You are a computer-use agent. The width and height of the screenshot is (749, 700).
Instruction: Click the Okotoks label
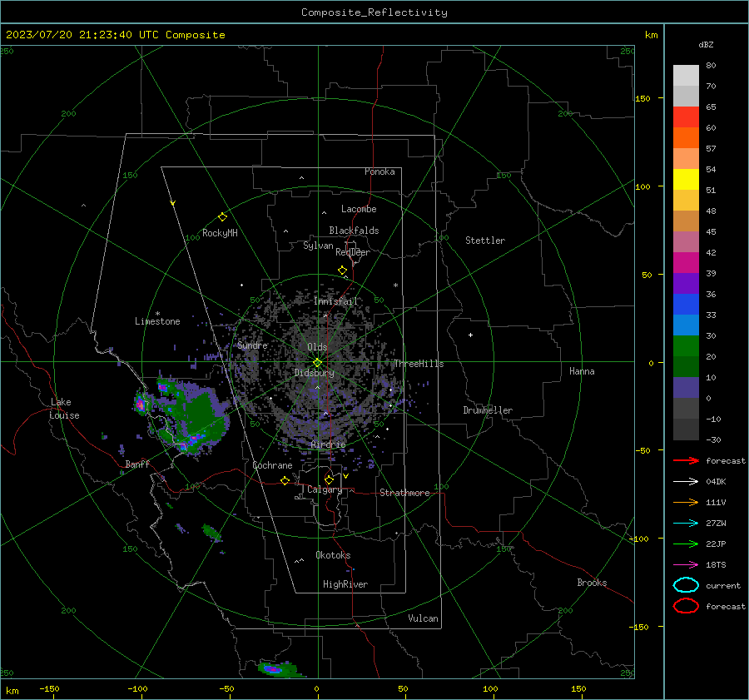333,555
